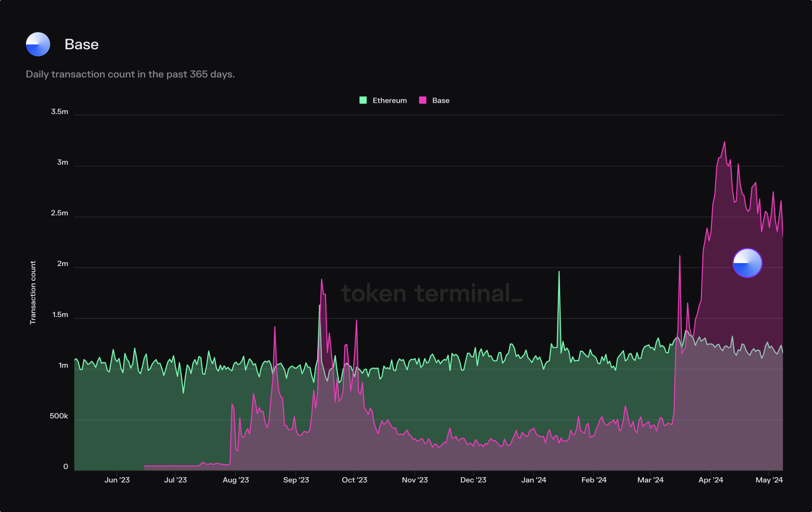812x512 pixels.
Task: Click the 'Base' title heading
Action: (82, 45)
